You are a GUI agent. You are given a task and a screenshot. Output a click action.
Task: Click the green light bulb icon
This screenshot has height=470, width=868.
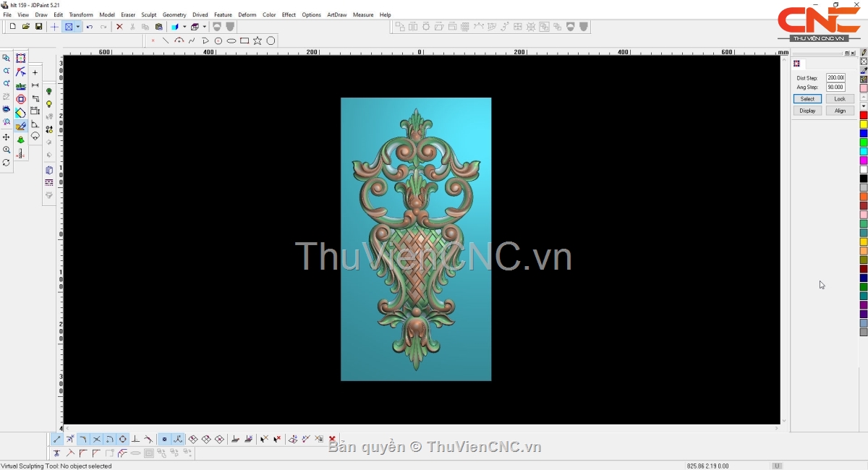[49, 92]
